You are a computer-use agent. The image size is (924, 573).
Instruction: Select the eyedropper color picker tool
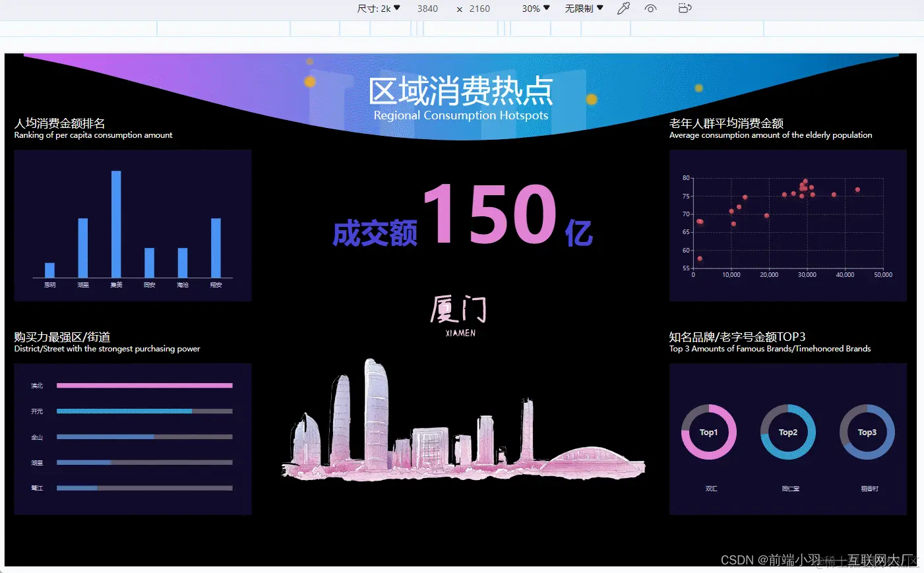coord(623,9)
